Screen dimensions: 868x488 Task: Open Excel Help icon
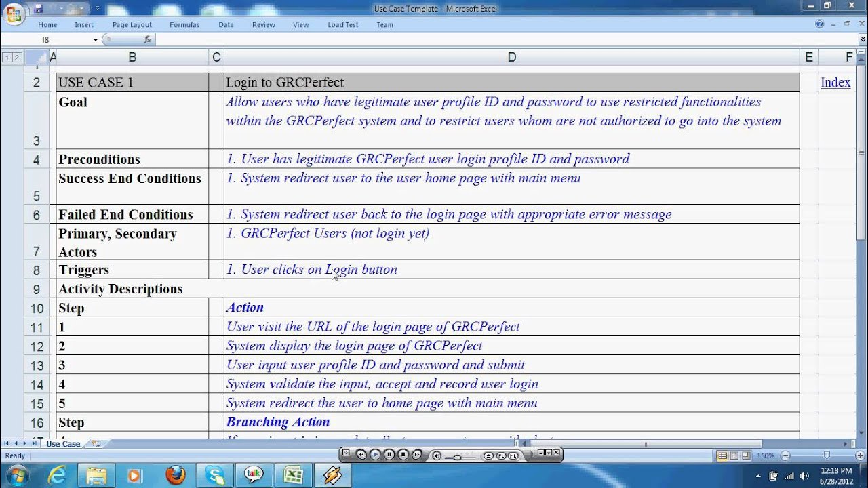coord(820,24)
